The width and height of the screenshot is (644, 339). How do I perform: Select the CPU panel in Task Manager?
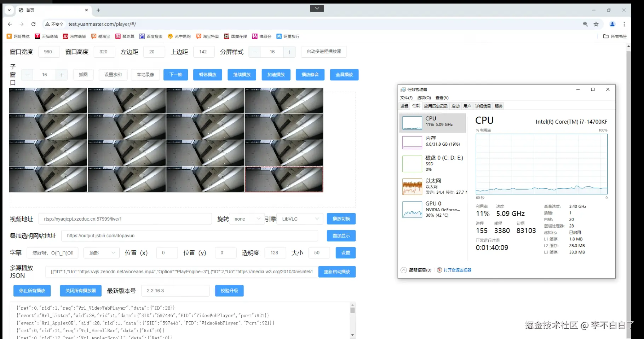coord(432,123)
